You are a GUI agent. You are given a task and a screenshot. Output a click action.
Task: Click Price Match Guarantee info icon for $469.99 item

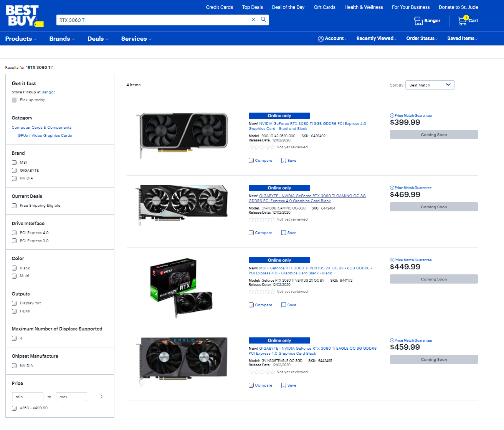392,188
